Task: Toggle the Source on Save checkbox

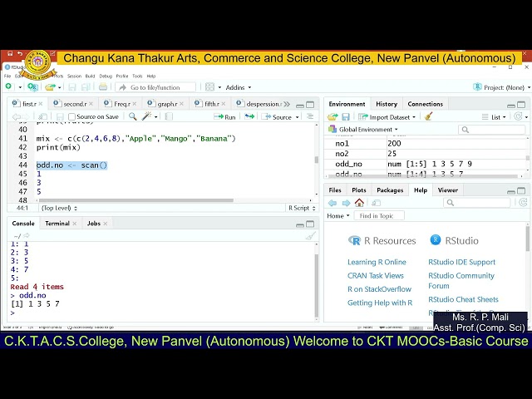Action: click(71, 117)
